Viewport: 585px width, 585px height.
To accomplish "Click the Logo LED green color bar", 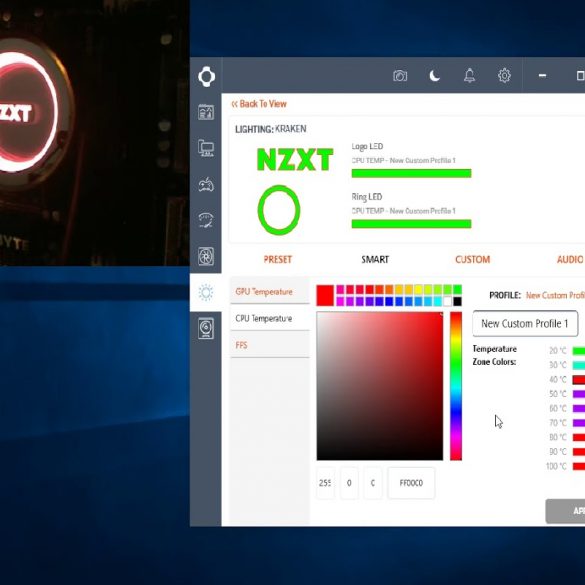I will click(x=411, y=173).
